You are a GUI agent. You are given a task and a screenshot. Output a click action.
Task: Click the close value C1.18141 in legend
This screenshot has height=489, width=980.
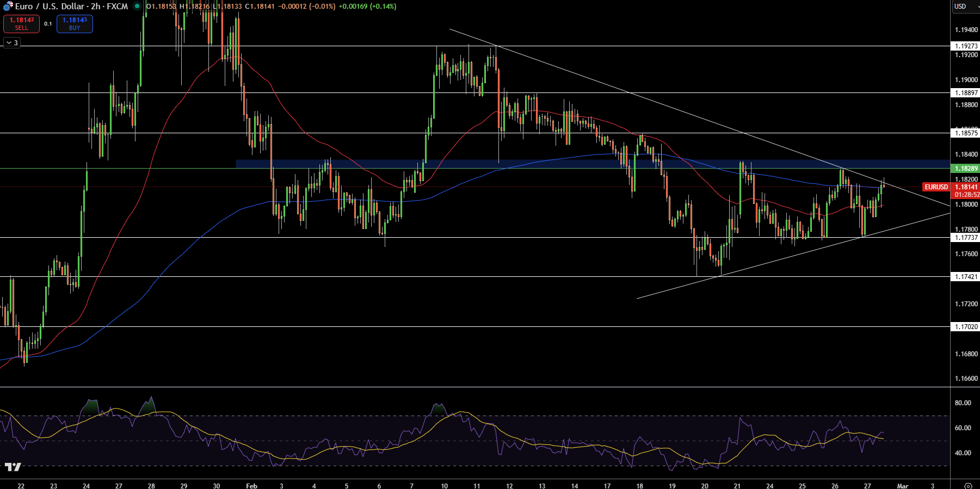261,7
